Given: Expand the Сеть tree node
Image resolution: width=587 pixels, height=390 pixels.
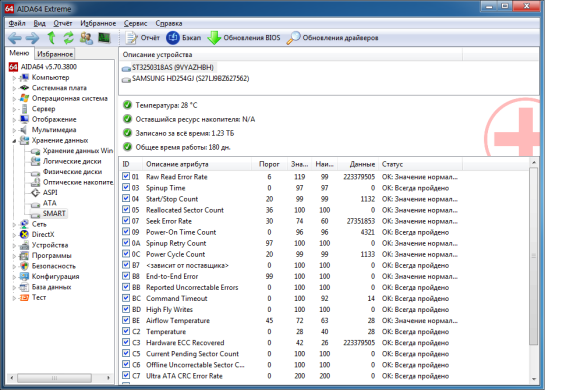Looking at the screenshot, I should [14, 225].
